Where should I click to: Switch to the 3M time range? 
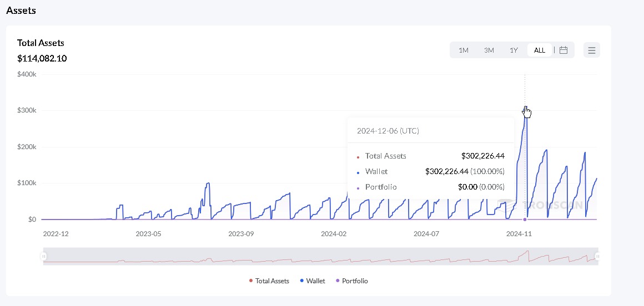(489, 50)
